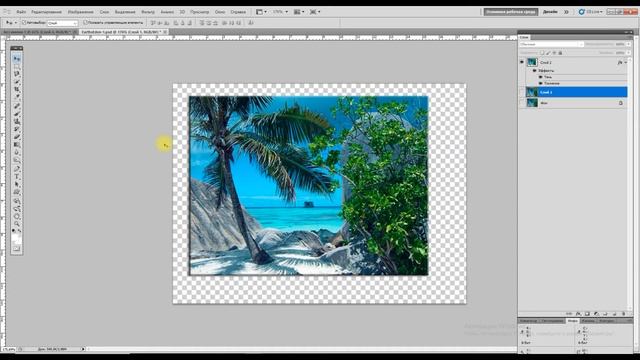Open the Окно menu
This screenshot has height=360, width=640.
coord(220,12)
